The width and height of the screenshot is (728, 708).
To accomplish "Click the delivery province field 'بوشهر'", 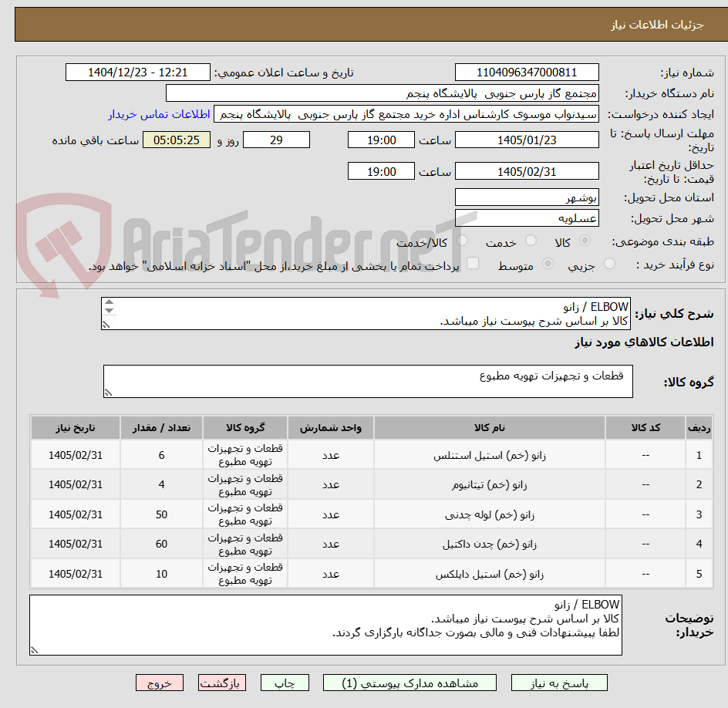I will [527, 197].
